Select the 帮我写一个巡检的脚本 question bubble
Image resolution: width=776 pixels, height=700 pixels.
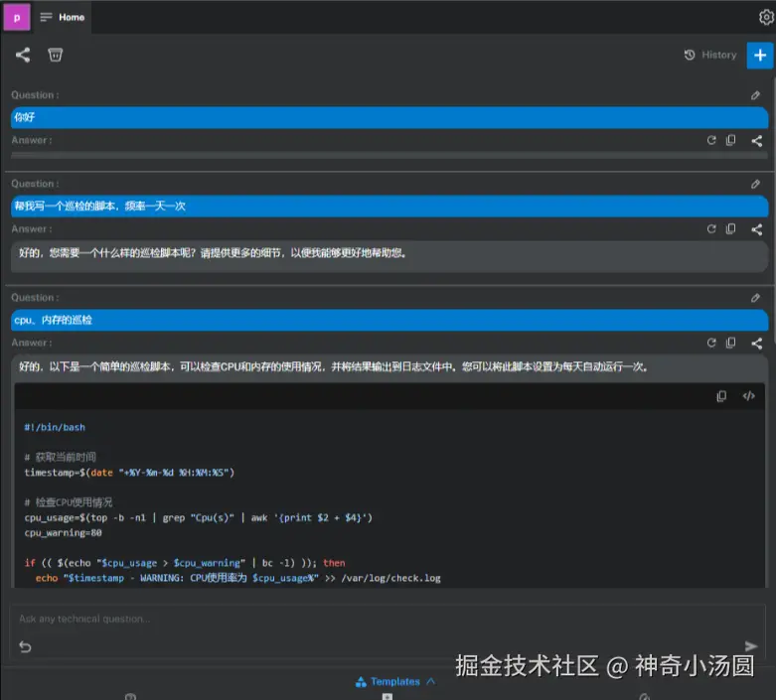coord(389,206)
